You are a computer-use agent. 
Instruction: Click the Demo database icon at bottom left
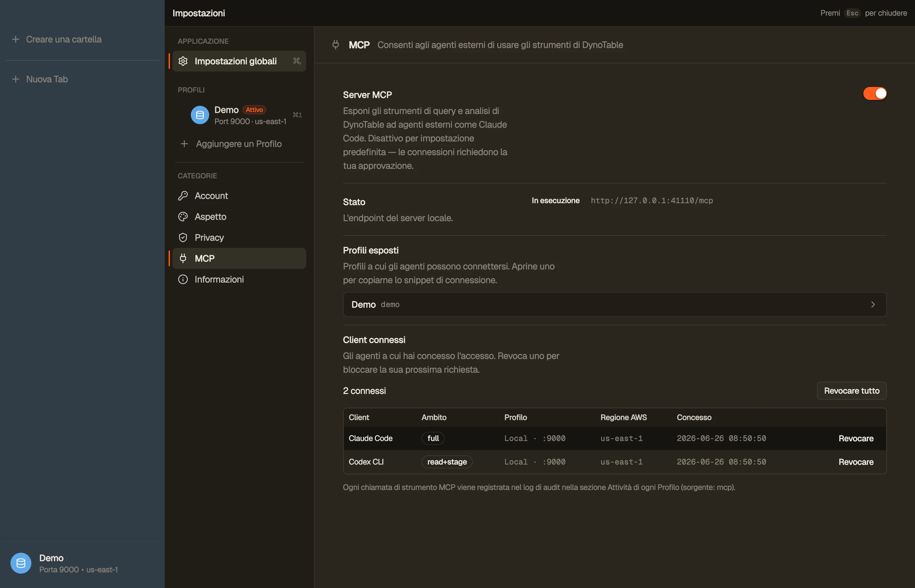(x=21, y=563)
